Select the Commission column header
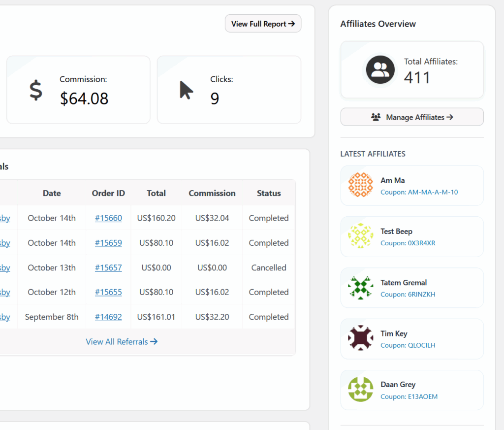This screenshot has height=430, width=504. point(212,194)
